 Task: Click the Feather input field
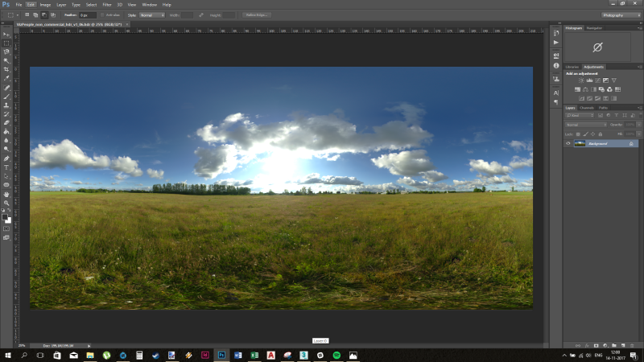click(88, 14)
